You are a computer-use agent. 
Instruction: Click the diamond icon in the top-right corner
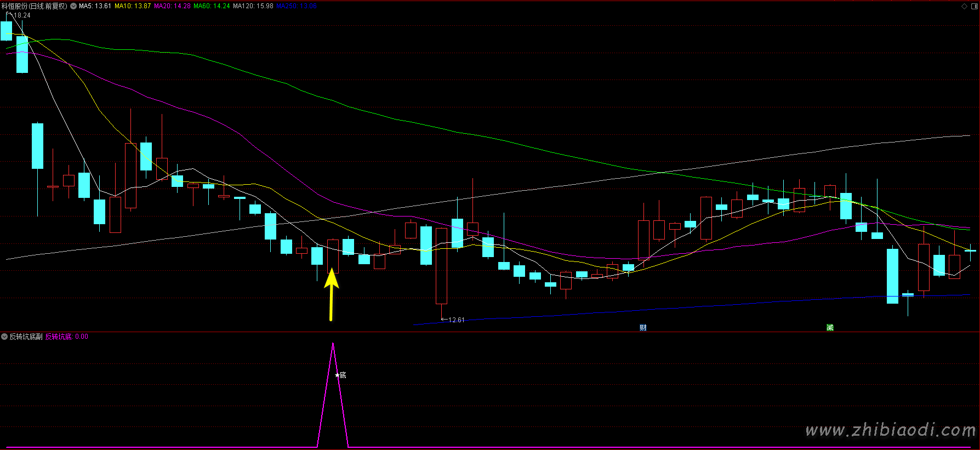(965, 6)
